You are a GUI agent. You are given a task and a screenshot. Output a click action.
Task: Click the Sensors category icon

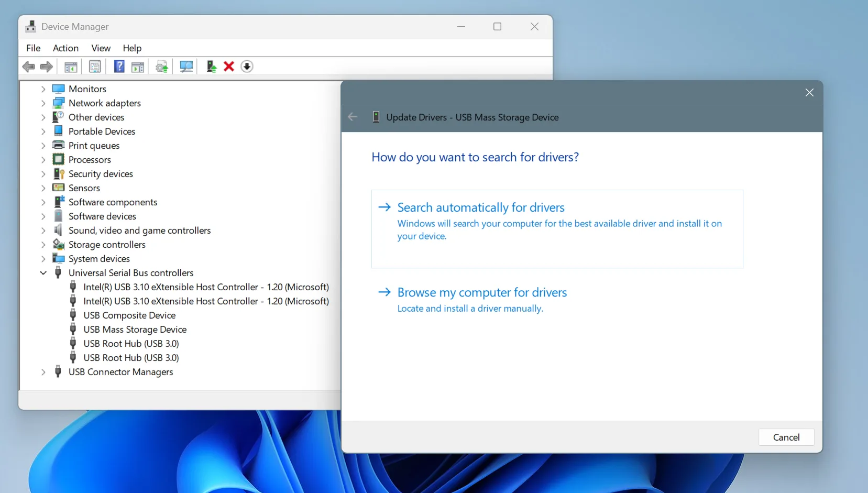coord(59,188)
